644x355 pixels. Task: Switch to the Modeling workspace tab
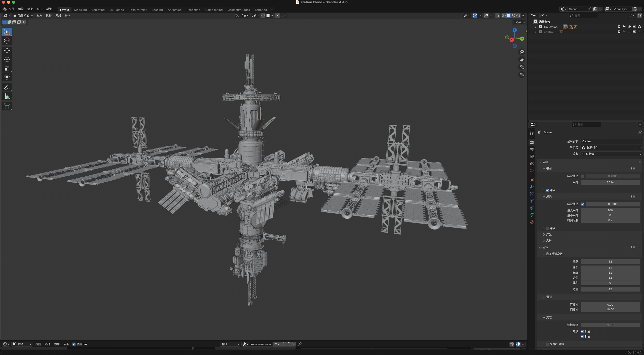80,10
